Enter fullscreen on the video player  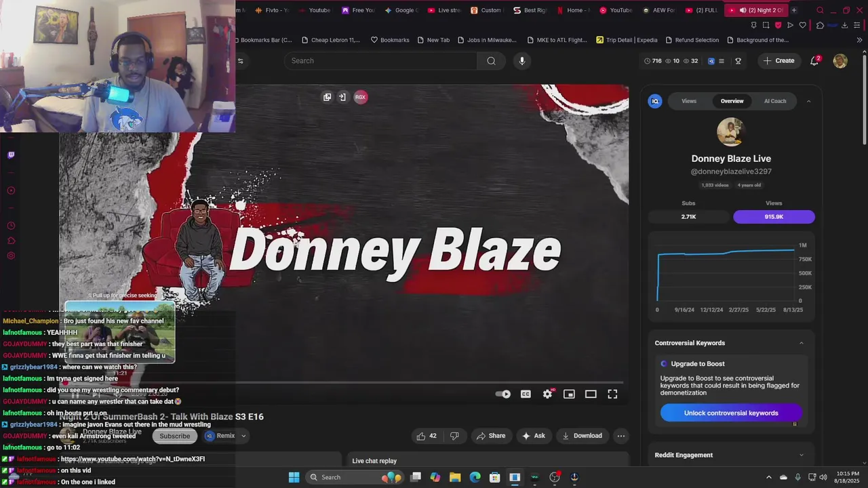coord(612,394)
